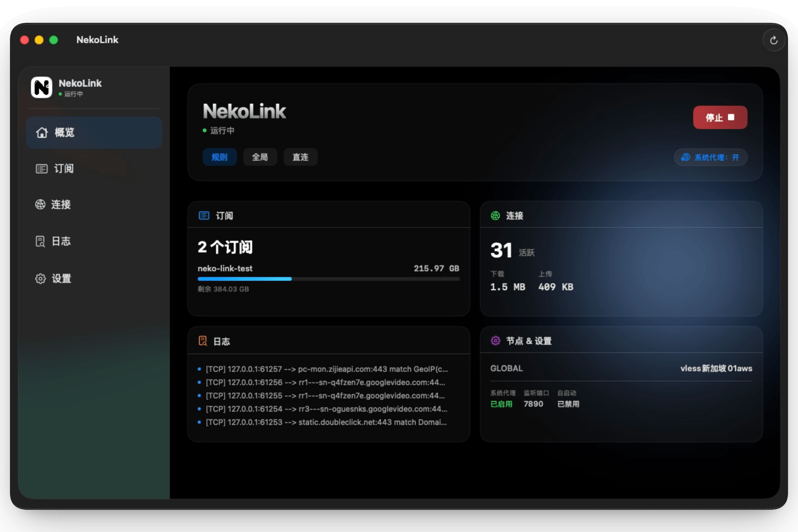Select the 规则 rule mode
Viewport: 798px width, 532px height.
pyautogui.click(x=219, y=157)
